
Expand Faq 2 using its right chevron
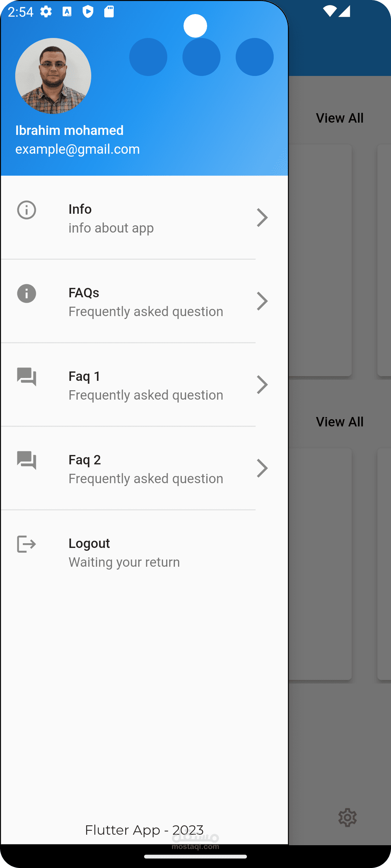pyautogui.click(x=262, y=468)
